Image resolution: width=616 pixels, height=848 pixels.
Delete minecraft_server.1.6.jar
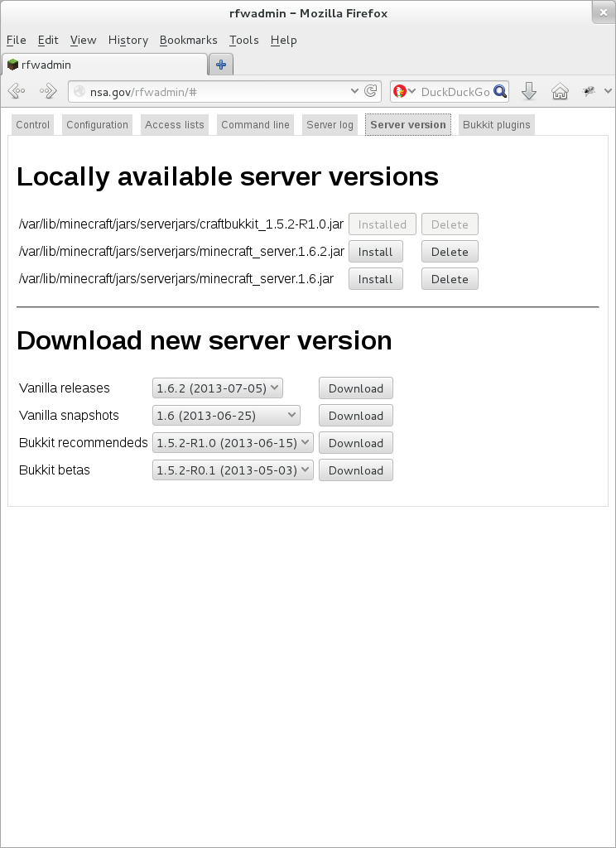(x=450, y=279)
